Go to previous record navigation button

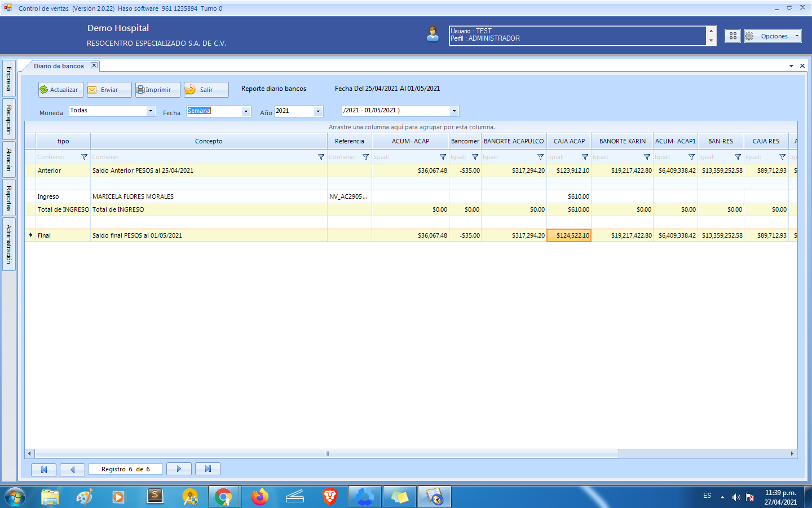[x=72, y=469]
